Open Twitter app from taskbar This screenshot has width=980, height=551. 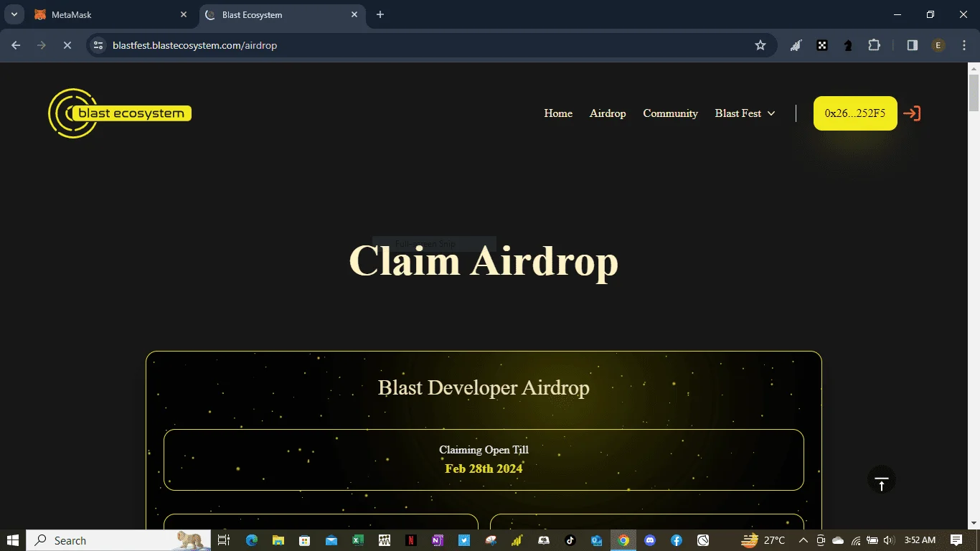[464, 540]
